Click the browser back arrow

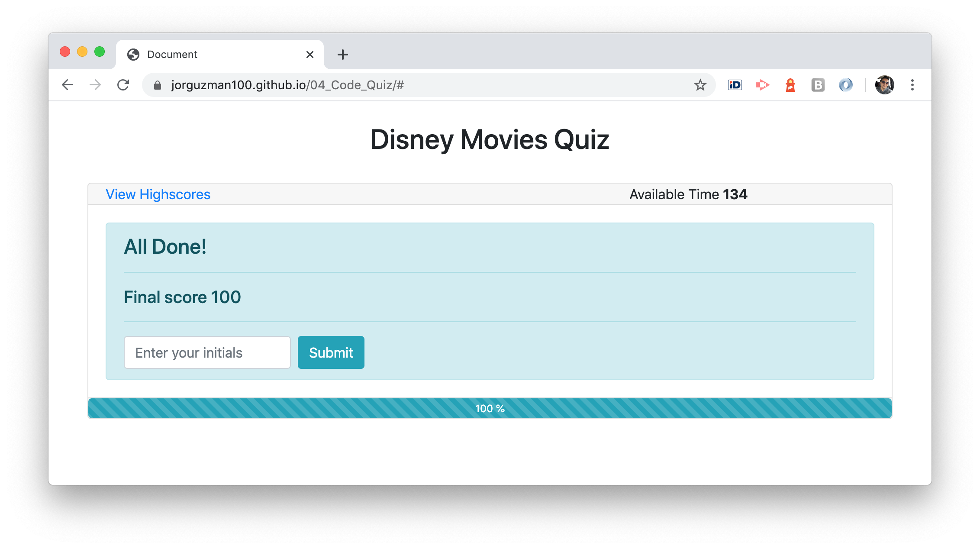pyautogui.click(x=68, y=85)
